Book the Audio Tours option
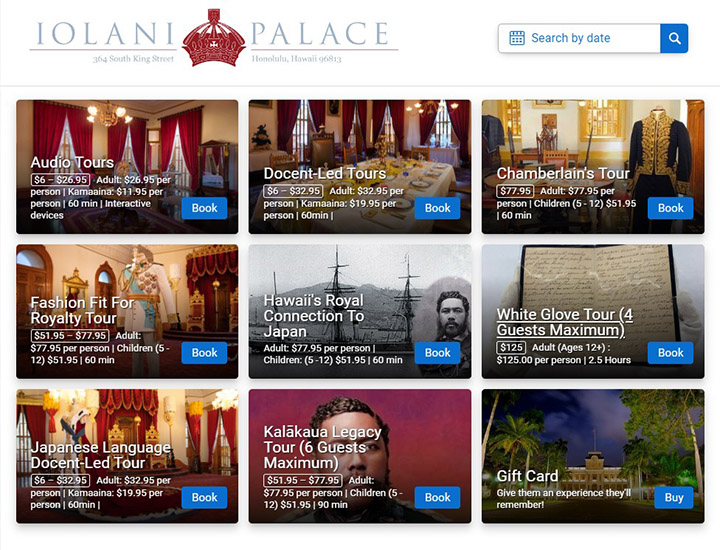This screenshot has width=720, height=550. click(x=204, y=208)
